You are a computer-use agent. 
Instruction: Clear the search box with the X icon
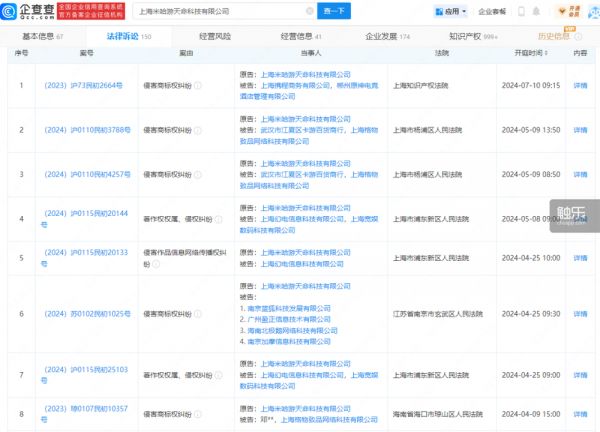[311, 12]
